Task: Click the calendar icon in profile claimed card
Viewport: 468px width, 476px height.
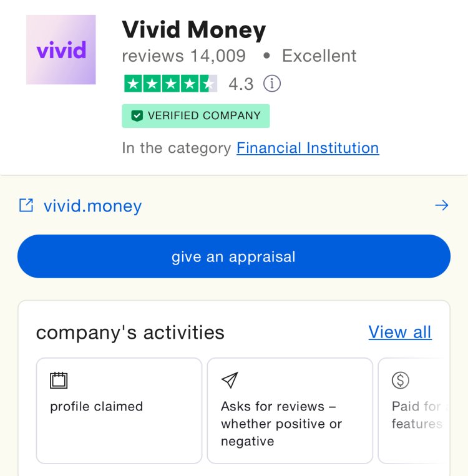Action: tap(59, 380)
